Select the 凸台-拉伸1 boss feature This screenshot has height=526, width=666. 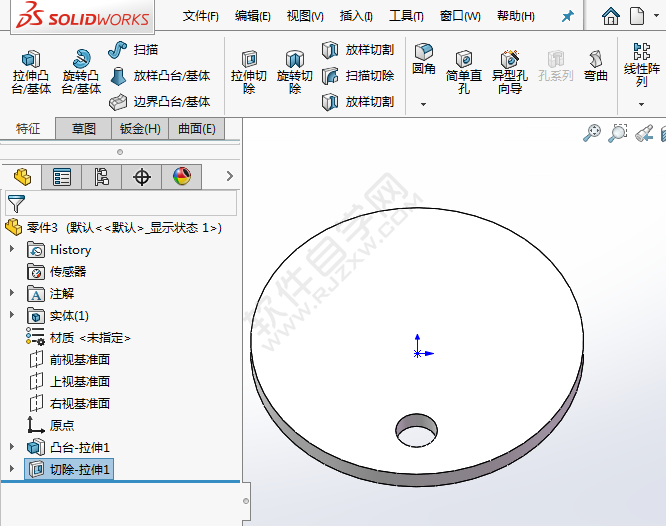click(x=68, y=447)
